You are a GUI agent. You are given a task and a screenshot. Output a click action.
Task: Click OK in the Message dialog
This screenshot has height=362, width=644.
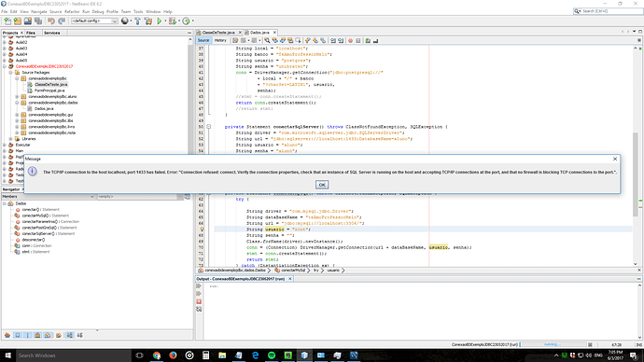click(322, 185)
